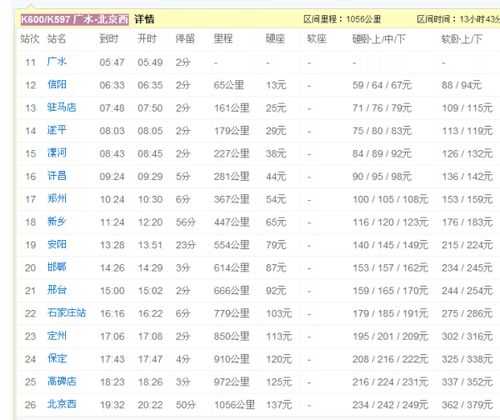Click the 站次 column header
Viewport: 500px width, 420px height.
click(30, 39)
